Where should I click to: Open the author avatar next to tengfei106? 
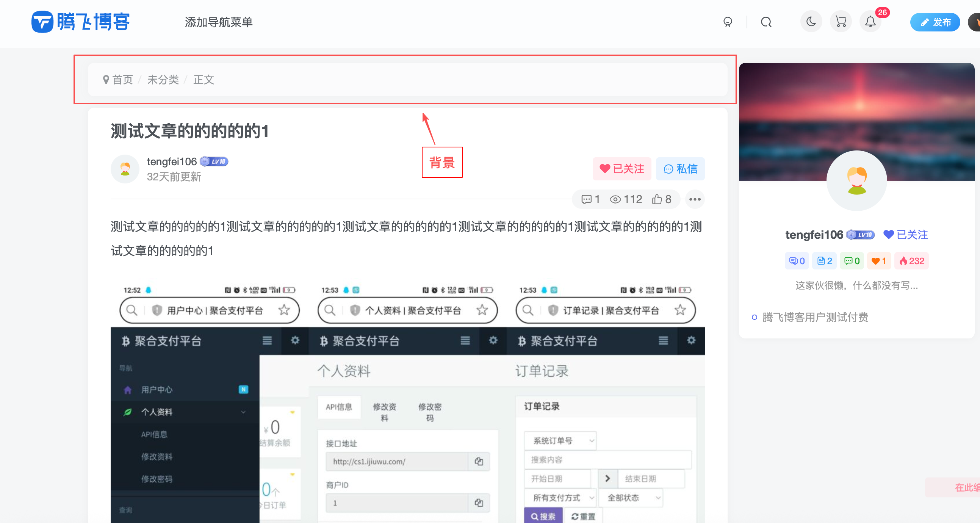point(125,169)
